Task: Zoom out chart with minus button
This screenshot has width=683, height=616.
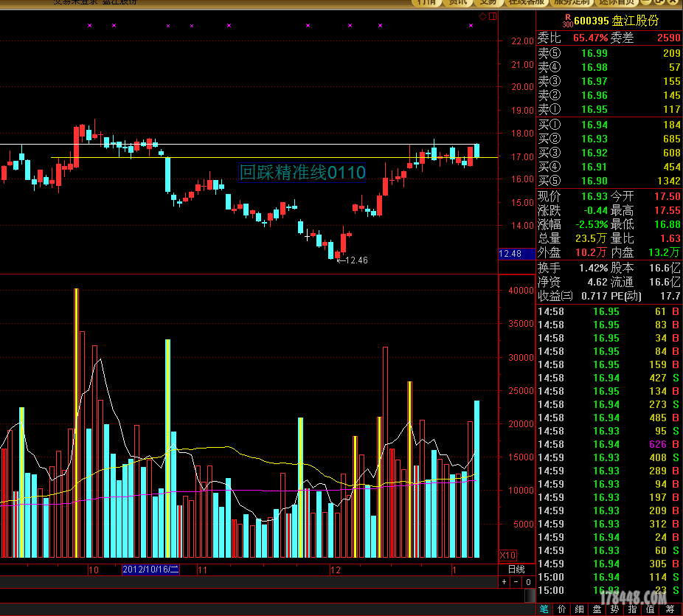Action: [x=515, y=582]
